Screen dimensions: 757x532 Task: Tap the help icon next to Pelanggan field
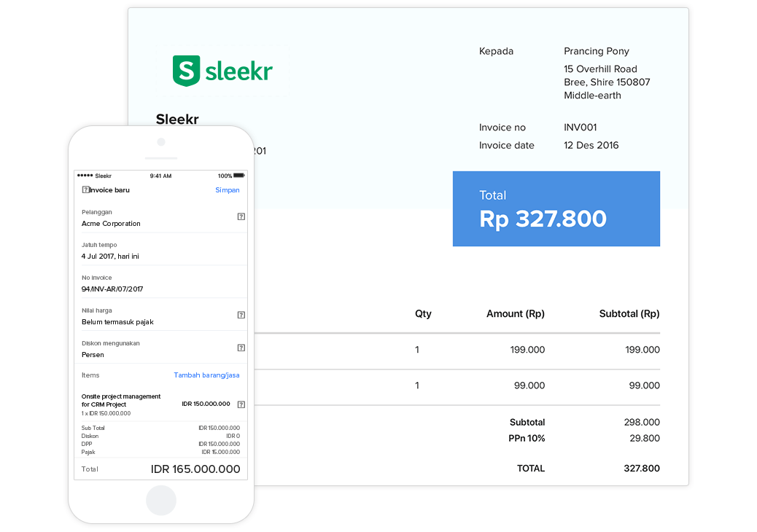click(241, 216)
